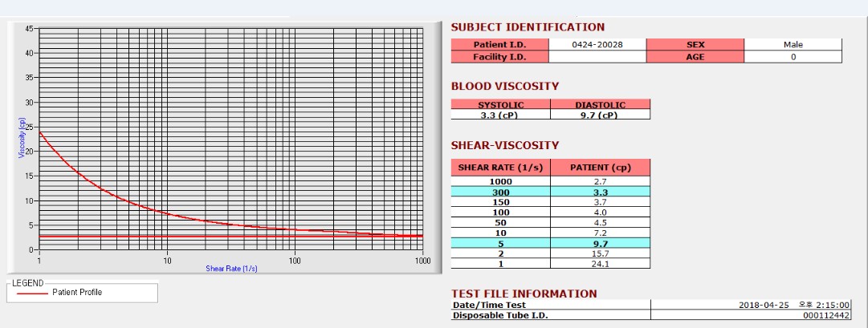Click the PATIENT (cp) column header
868x328 pixels.
pyautogui.click(x=600, y=168)
